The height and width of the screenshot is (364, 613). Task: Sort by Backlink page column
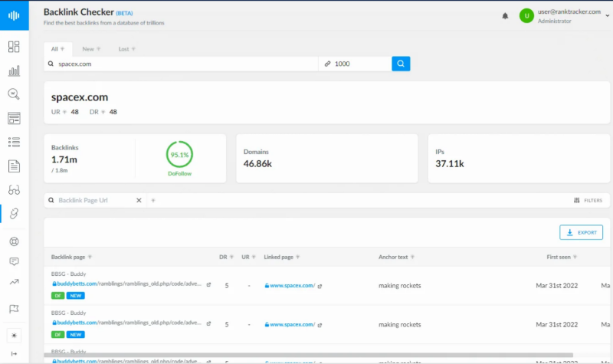click(x=71, y=257)
